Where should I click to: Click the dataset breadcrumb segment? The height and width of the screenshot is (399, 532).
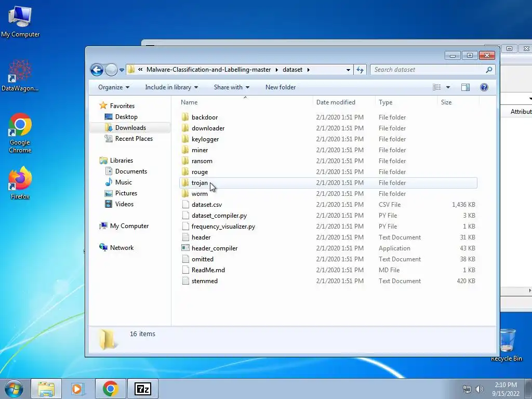pyautogui.click(x=292, y=70)
